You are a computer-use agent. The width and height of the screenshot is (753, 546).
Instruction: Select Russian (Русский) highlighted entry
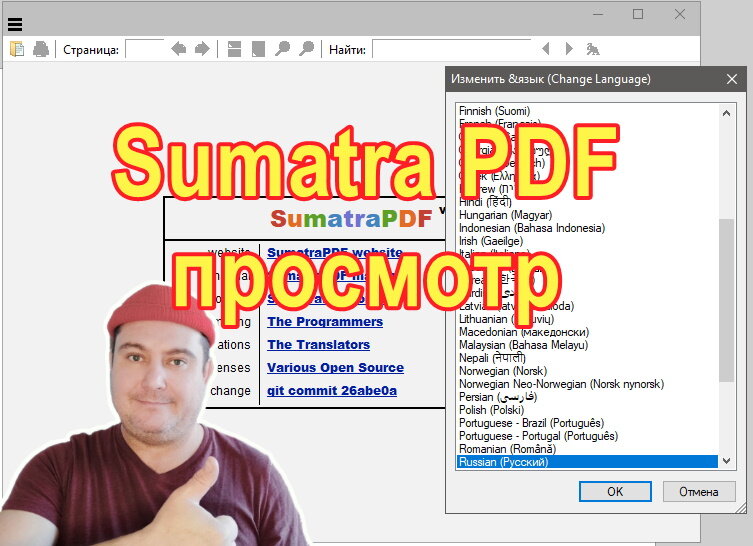(587, 461)
